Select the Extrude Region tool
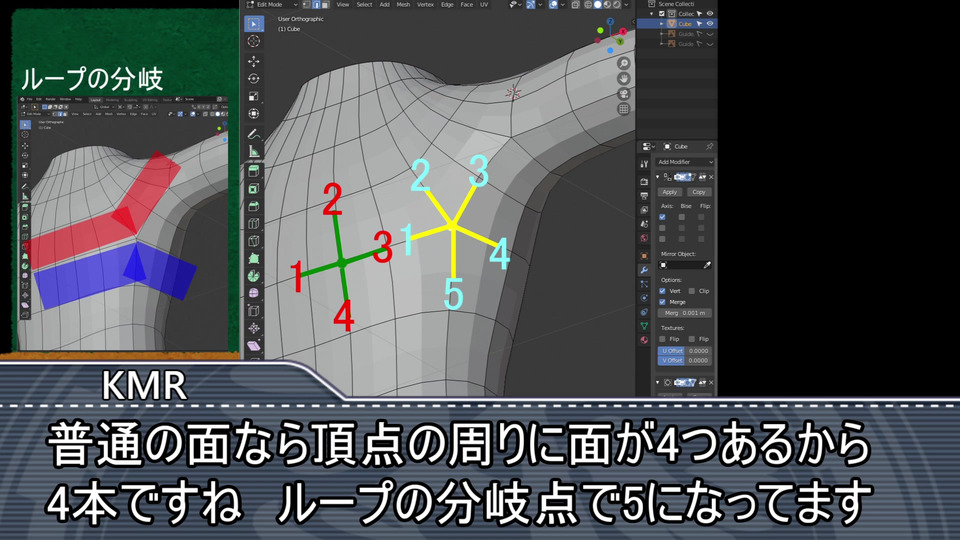 pyautogui.click(x=253, y=171)
